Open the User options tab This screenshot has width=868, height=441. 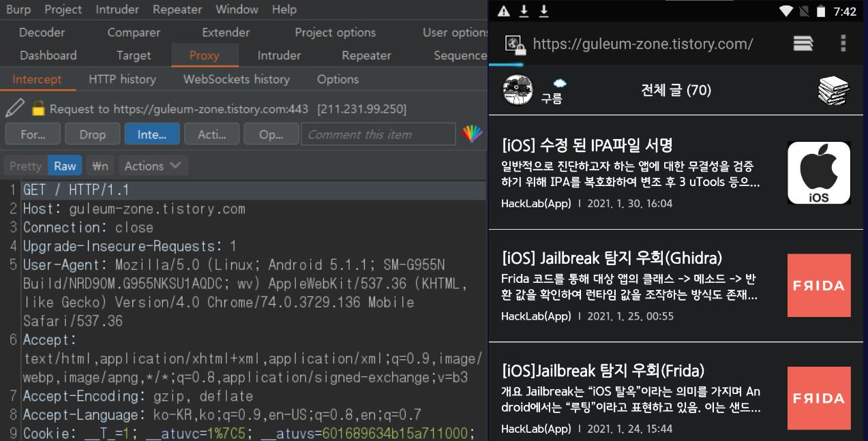coord(454,32)
